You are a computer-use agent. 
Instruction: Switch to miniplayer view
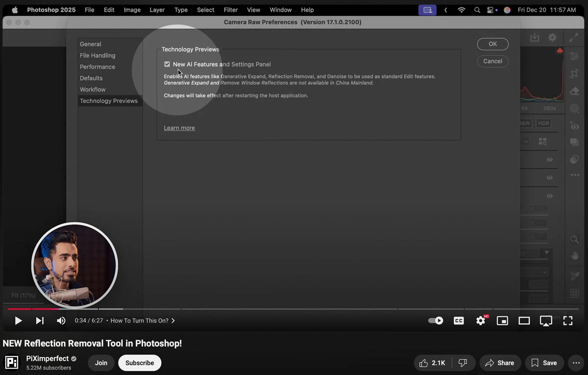502,321
